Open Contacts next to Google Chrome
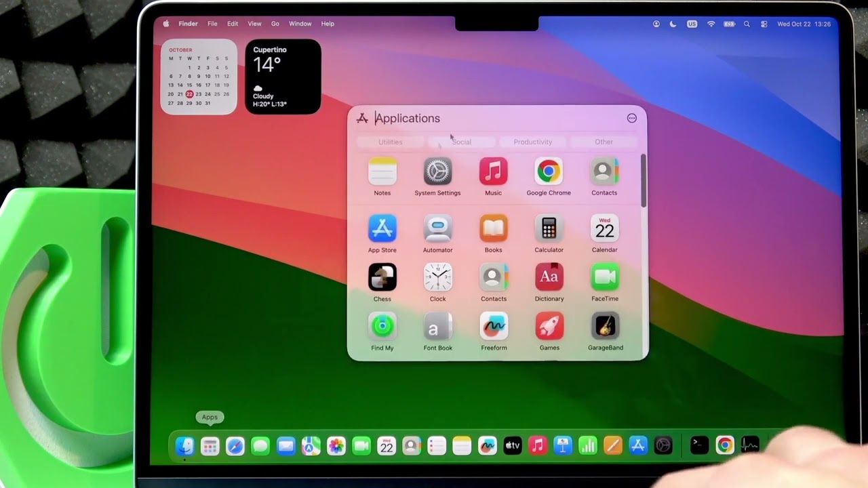The width and height of the screenshot is (868, 488). 604,171
